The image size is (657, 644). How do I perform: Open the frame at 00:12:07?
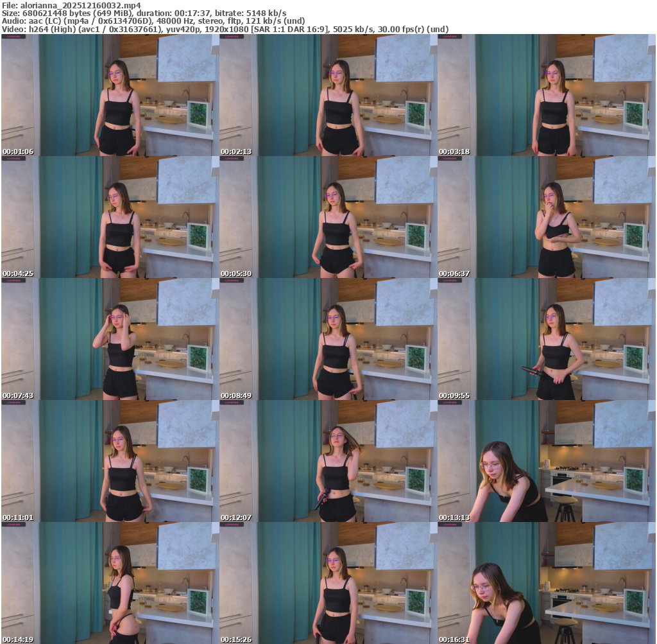tap(328, 461)
